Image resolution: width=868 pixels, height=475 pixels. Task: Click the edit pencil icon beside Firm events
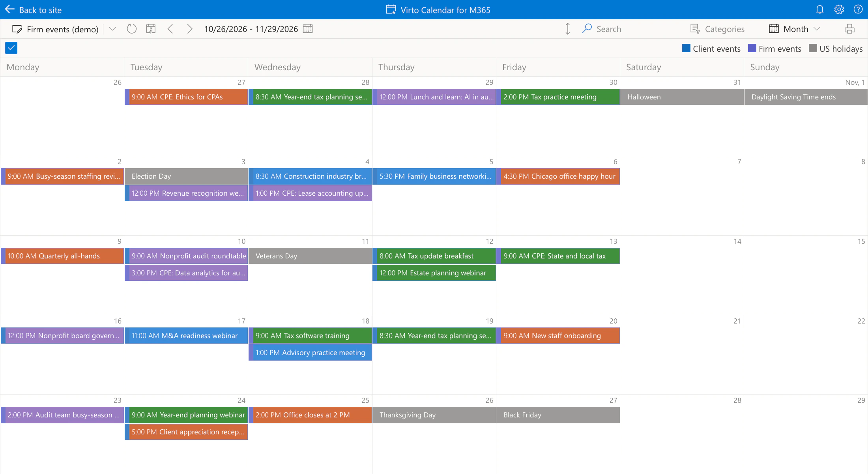coord(17,29)
